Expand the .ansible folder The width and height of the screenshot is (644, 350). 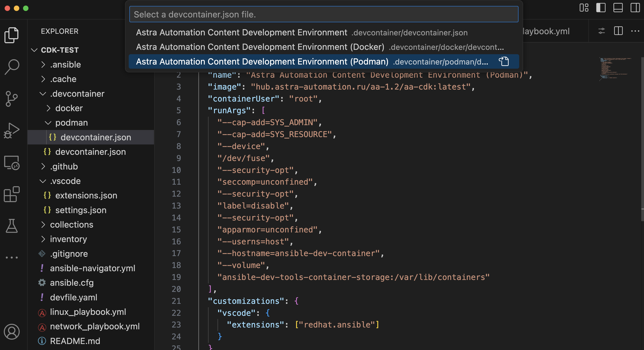(x=65, y=65)
